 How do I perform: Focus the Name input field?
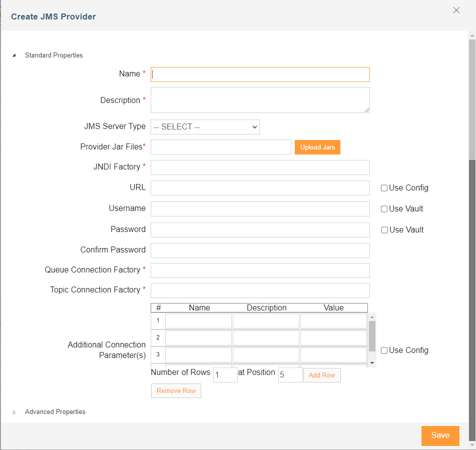(x=260, y=74)
